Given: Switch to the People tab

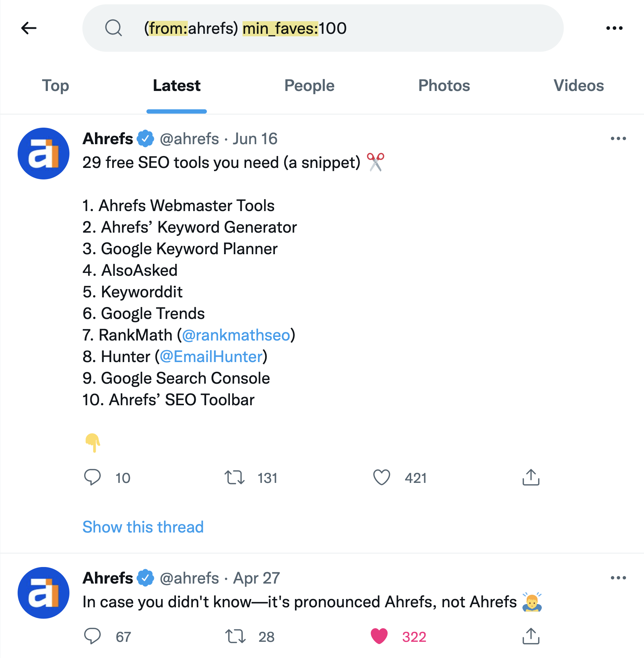Looking at the screenshot, I should pyautogui.click(x=309, y=86).
